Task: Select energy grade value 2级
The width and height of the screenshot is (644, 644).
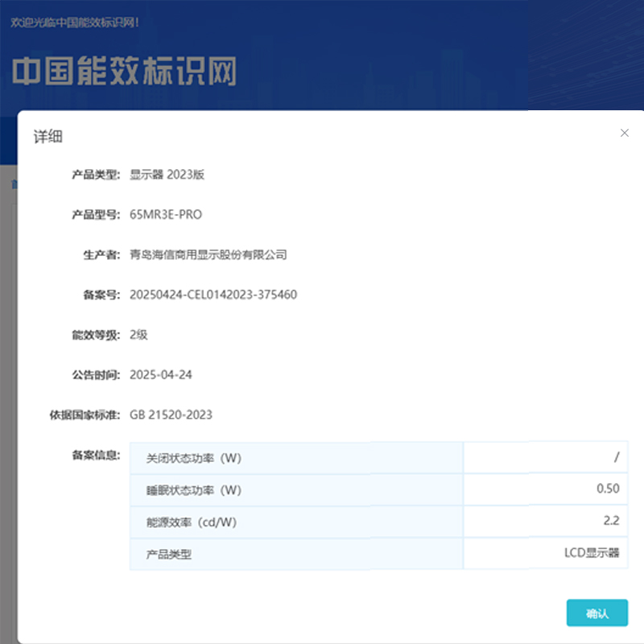Action: tap(138, 335)
